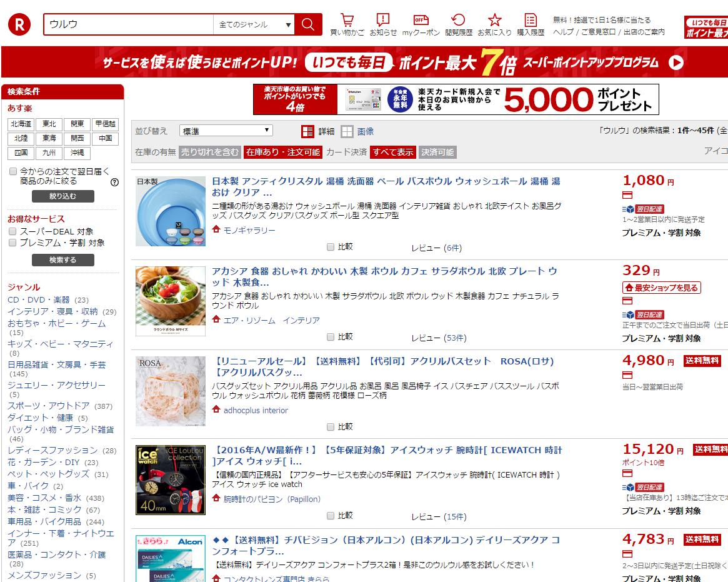728x582 pixels.
Task: Open the レビュー (53件) reviews link
Action: pyautogui.click(x=439, y=338)
